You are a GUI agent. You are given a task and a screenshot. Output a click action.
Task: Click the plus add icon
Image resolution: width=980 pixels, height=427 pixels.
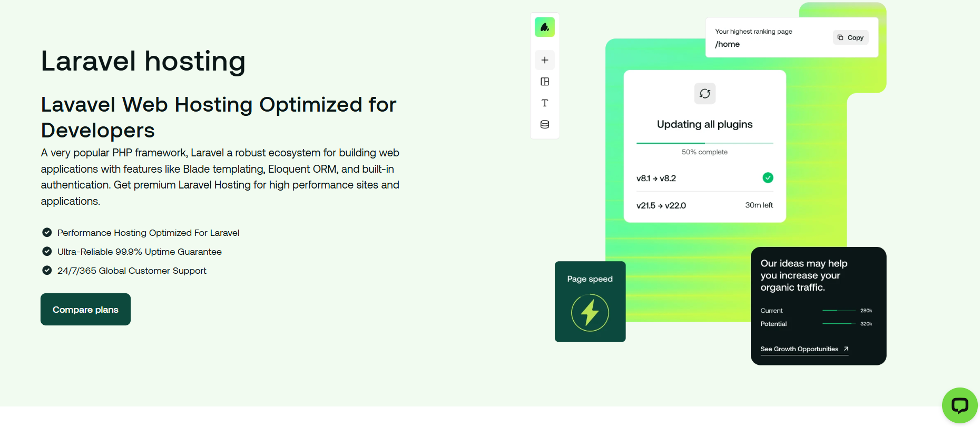pyautogui.click(x=545, y=60)
